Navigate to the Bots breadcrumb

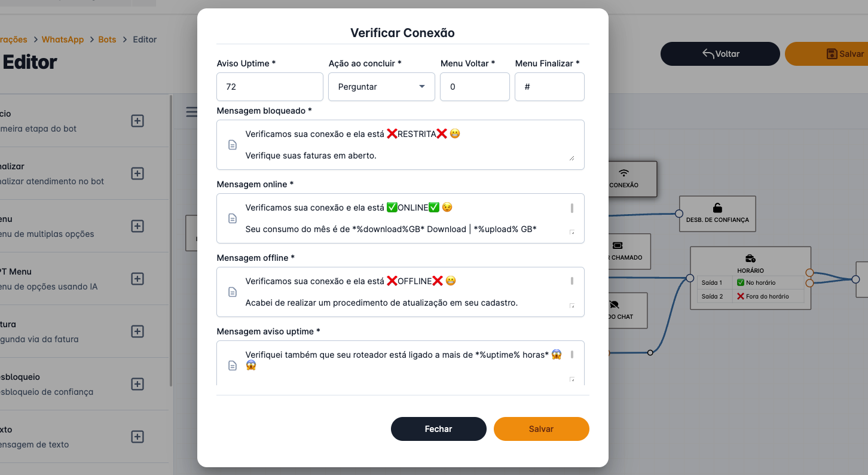point(108,39)
